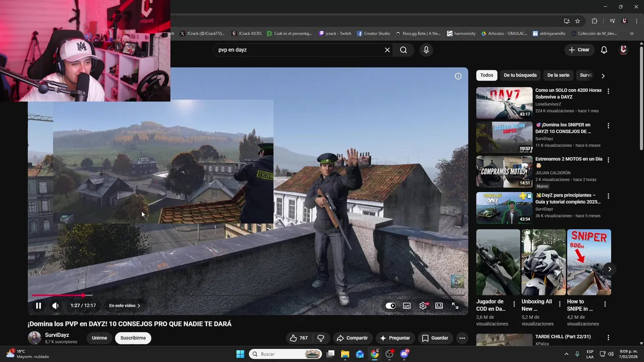The height and width of the screenshot is (362, 644).
Task: Share the video with Compartir
Action: (x=352, y=338)
